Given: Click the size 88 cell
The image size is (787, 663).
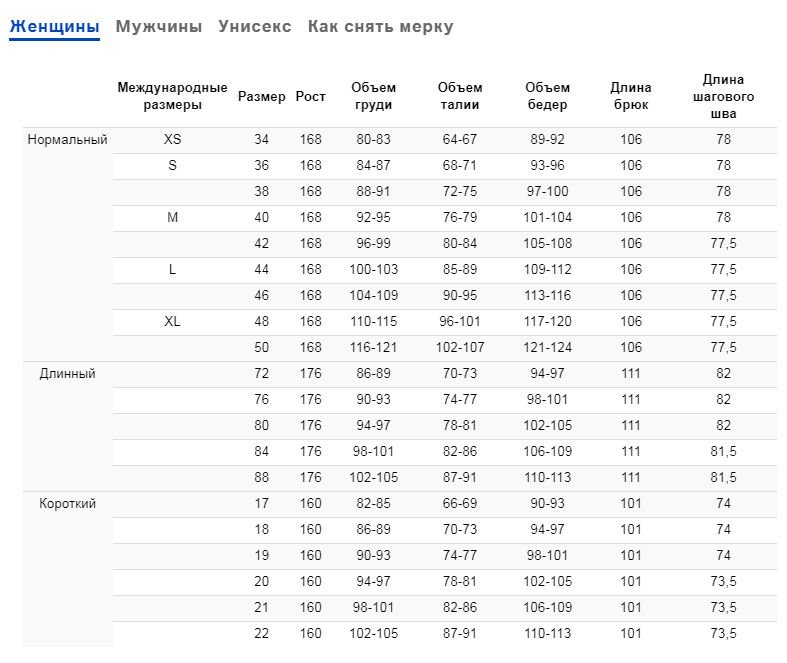Looking at the screenshot, I should 262,478.
